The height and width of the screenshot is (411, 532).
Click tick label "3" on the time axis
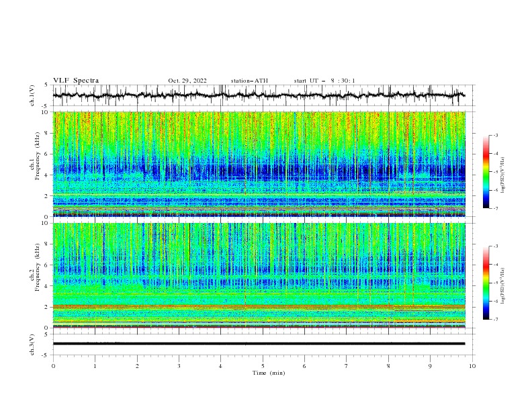[179, 366]
